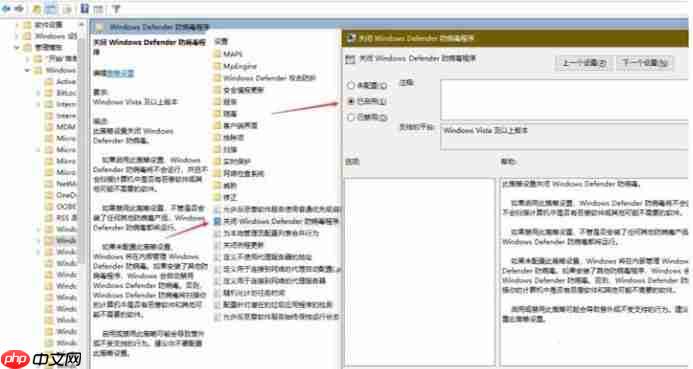
Task: Click the 威胁 folder icon
Action: click(x=217, y=185)
